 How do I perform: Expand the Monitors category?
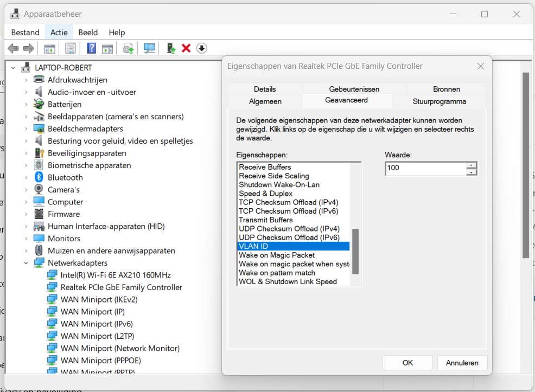(x=26, y=239)
